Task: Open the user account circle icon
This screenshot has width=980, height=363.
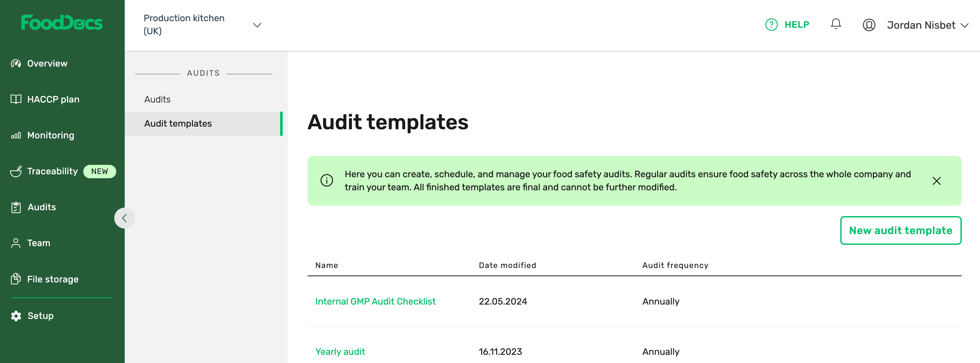Action: [x=869, y=25]
